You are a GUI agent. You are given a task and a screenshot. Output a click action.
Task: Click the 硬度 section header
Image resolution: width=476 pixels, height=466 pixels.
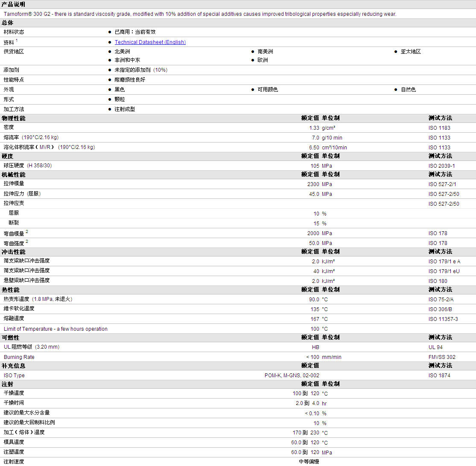[8, 156]
